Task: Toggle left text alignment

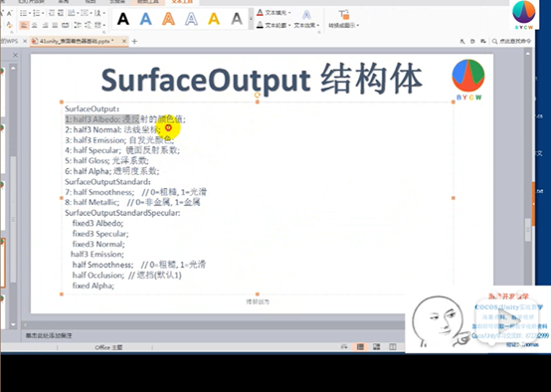Action: (x=24, y=25)
